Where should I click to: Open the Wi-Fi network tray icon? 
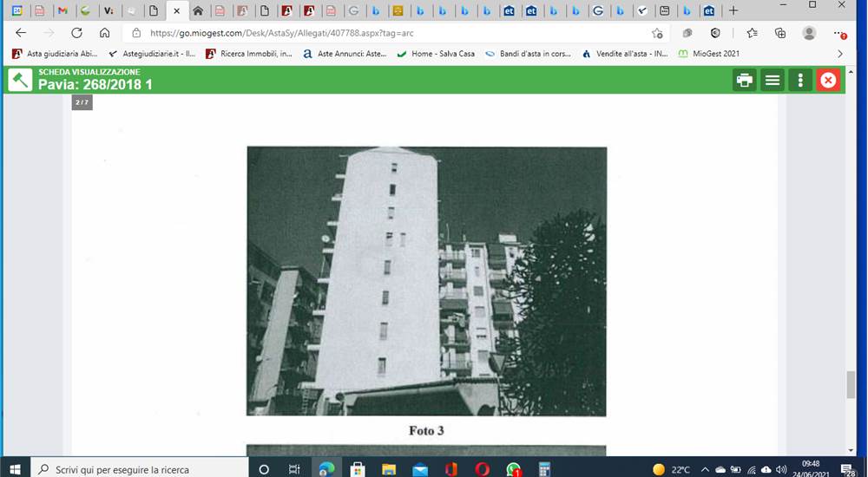[751, 469]
